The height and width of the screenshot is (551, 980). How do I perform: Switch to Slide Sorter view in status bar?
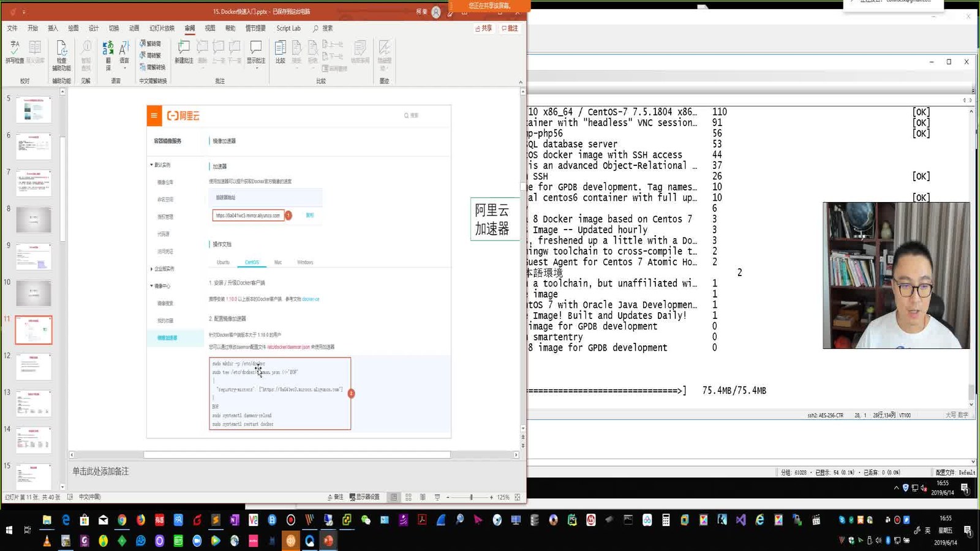pyautogui.click(x=409, y=497)
